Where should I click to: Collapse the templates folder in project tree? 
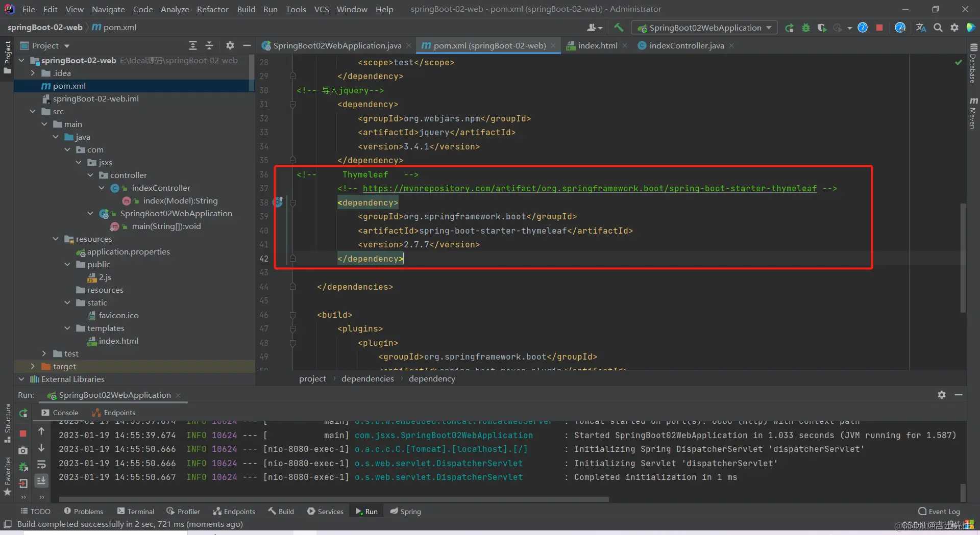click(x=67, y=328)
